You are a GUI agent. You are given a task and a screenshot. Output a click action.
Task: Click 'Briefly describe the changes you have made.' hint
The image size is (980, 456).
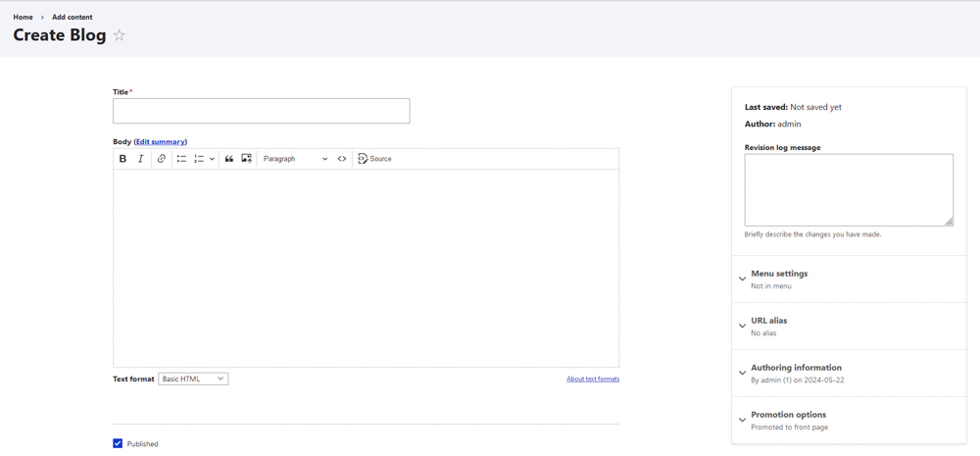tap(812, 234)
